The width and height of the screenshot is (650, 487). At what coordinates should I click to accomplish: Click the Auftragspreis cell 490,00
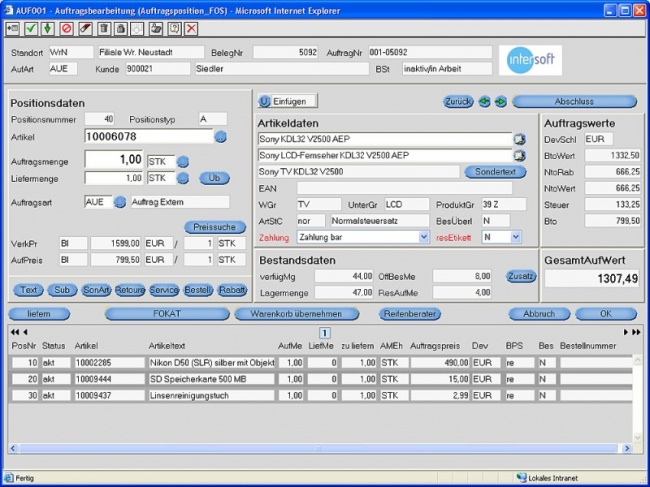440,363
